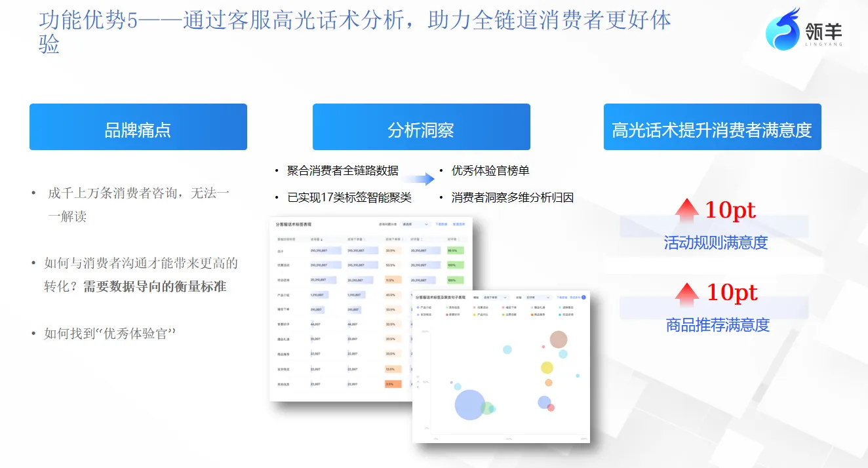868x468 pixels.
Task: Click 下载数据 link in the bubble chart panel
Action: tap(562, 298)
